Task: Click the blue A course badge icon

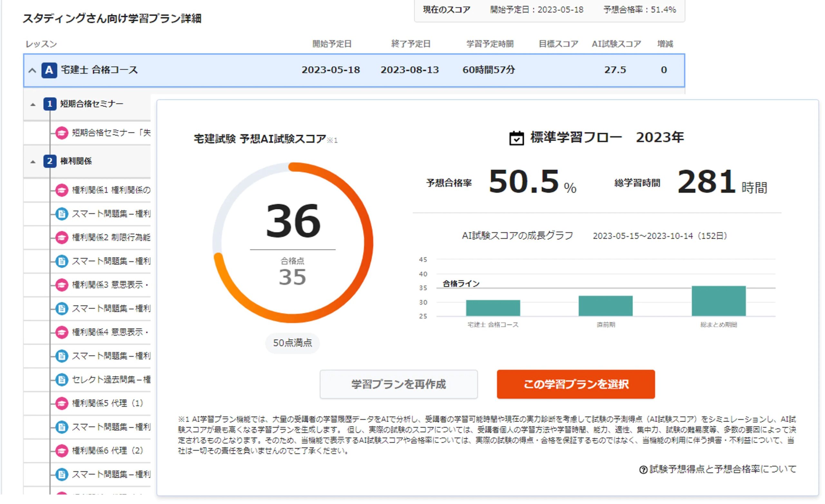Action: (49, 70)
